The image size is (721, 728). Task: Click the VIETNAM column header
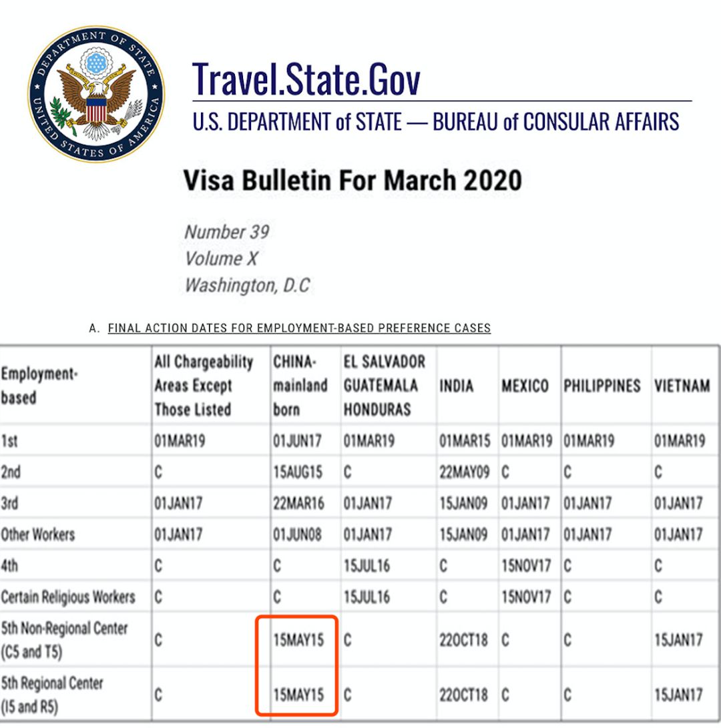tap(682, 386)
